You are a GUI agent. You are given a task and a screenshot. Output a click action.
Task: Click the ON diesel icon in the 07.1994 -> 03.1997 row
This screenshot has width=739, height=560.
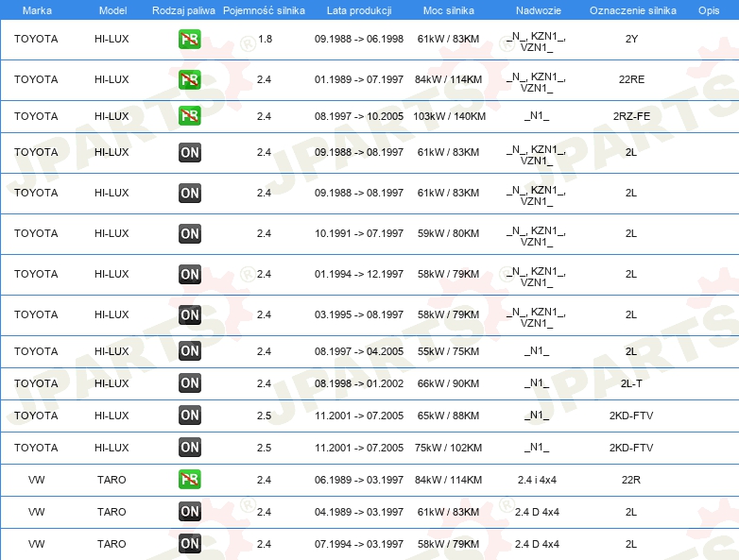189,544
